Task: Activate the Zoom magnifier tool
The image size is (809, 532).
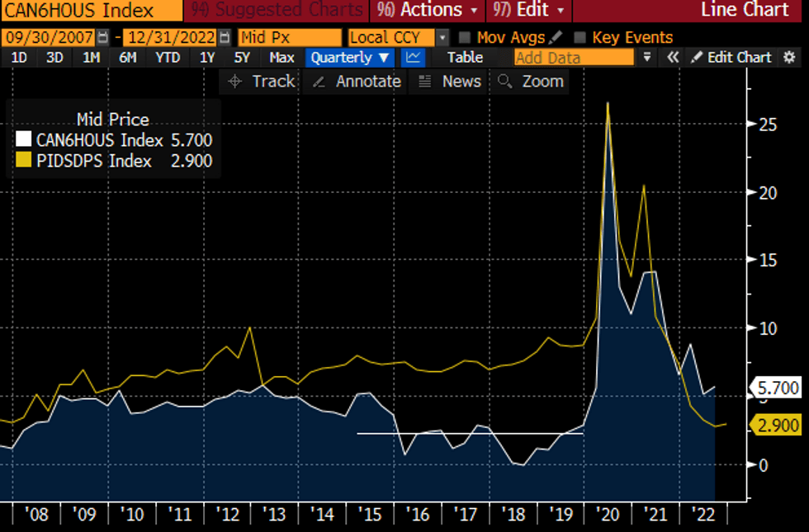Action: coord(531,82)
